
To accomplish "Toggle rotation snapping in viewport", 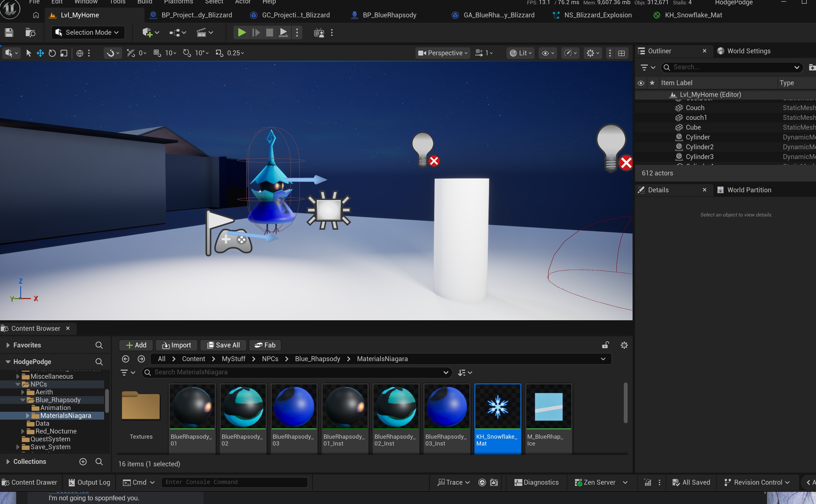I will click(187, 53).
